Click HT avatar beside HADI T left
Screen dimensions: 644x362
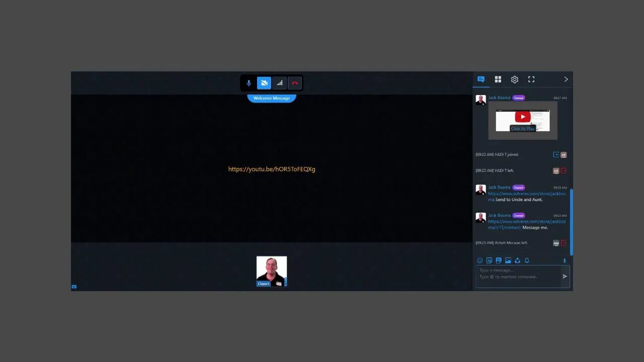[556, 171]
